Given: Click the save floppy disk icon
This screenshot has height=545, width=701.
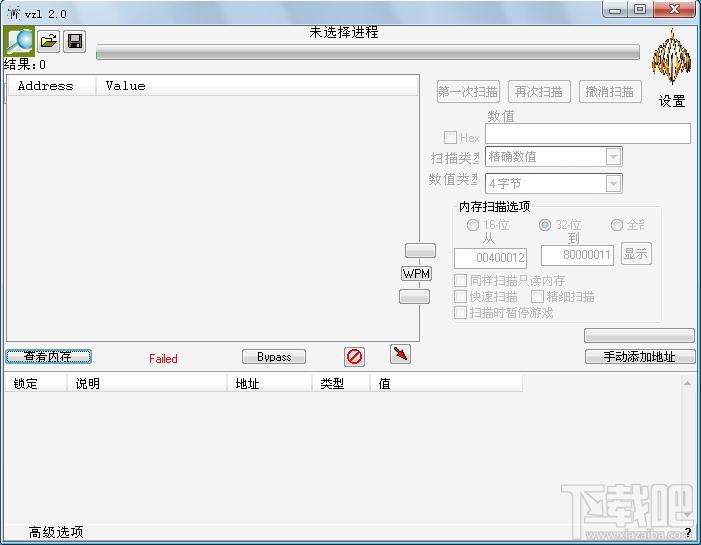Looking at the screenshot, I should click(74, 42).
